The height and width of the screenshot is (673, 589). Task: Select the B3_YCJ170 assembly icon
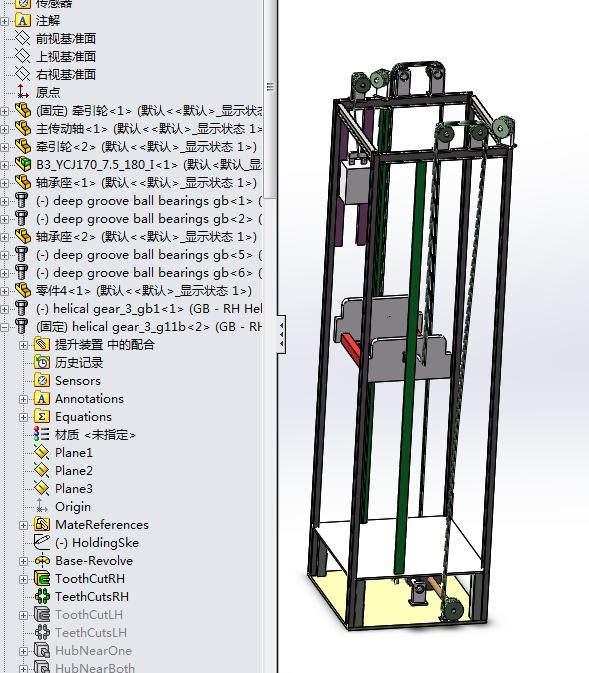click(23, 164)
